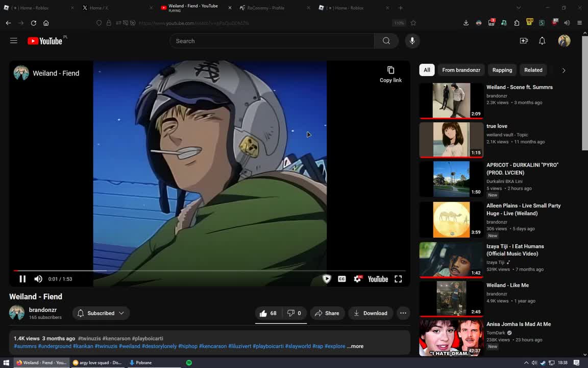Go to the YouTube home logo
Screen dimensions: 588x368
click(x=44, y=41)
